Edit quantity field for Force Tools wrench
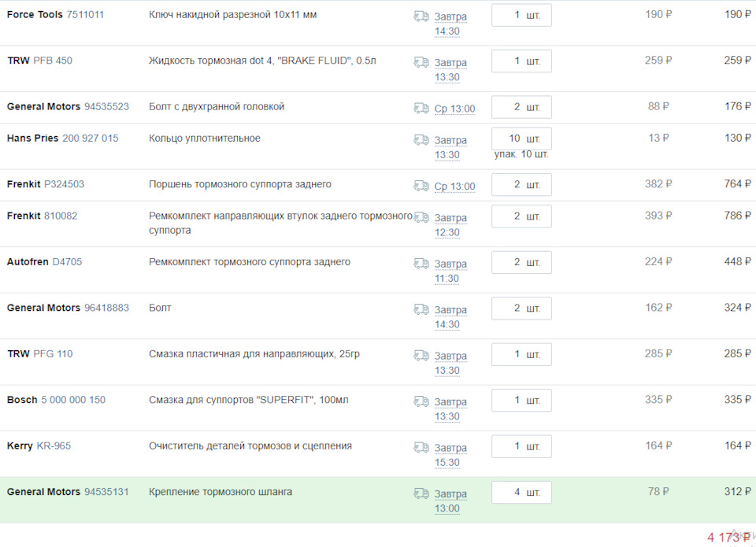 [521, 16]
